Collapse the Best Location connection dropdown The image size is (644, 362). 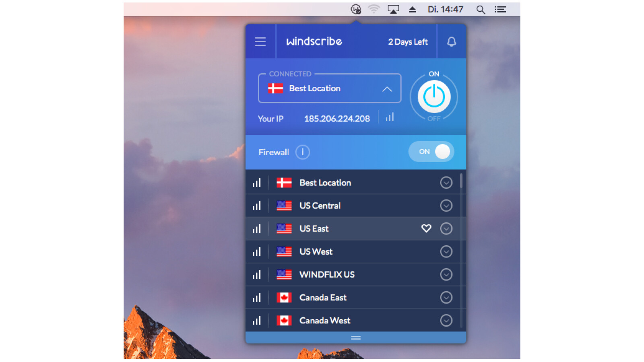click(387, 89)
